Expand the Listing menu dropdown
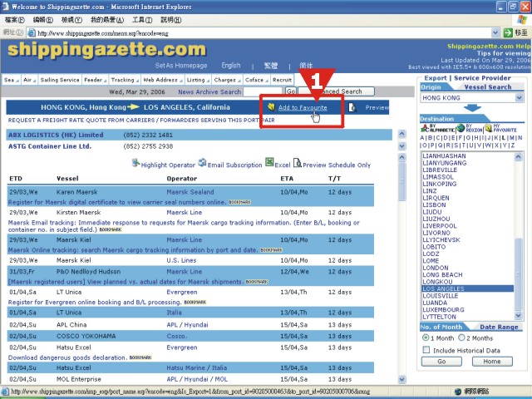Image resolution: width=532 pixels, height=399 pixels. (198, 80)
